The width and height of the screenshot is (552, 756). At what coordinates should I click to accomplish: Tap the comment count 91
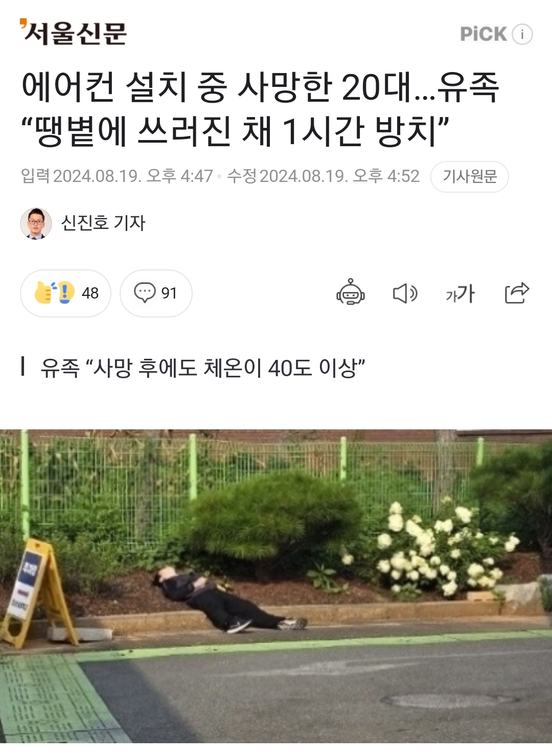pos(169,293)
